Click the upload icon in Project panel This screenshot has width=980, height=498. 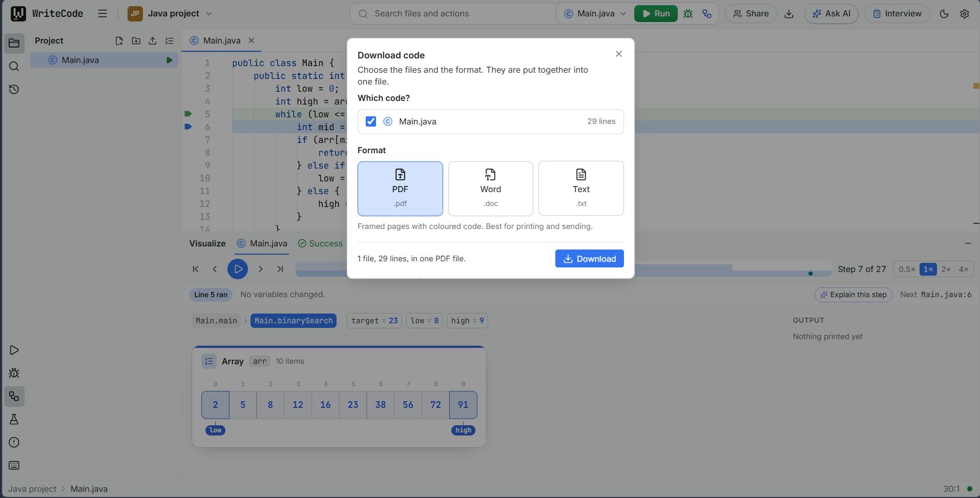pyautogui.click(x=153, y=41)
